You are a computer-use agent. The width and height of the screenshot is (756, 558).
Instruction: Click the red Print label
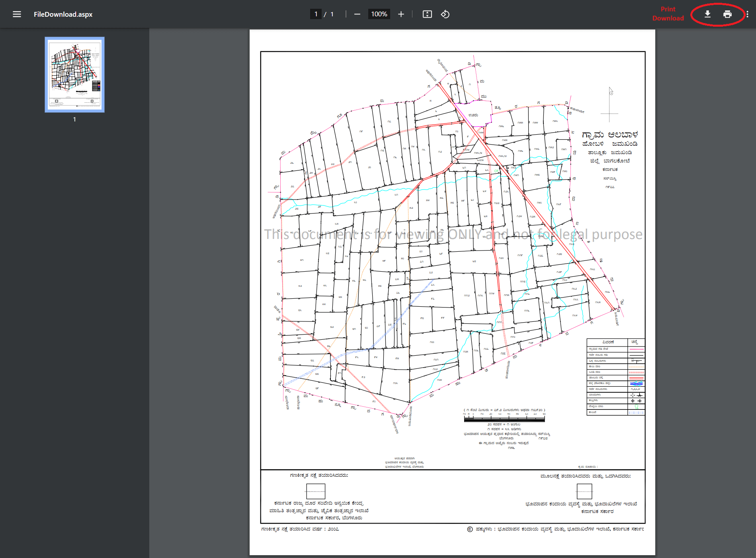(668, 8)
